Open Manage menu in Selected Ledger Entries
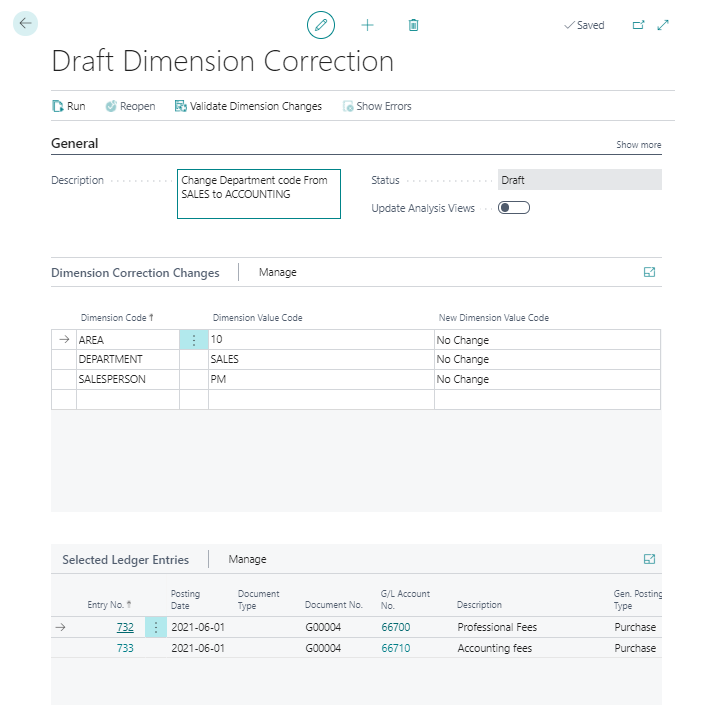This screenshot has width=725, height=705. pos(247,559)
